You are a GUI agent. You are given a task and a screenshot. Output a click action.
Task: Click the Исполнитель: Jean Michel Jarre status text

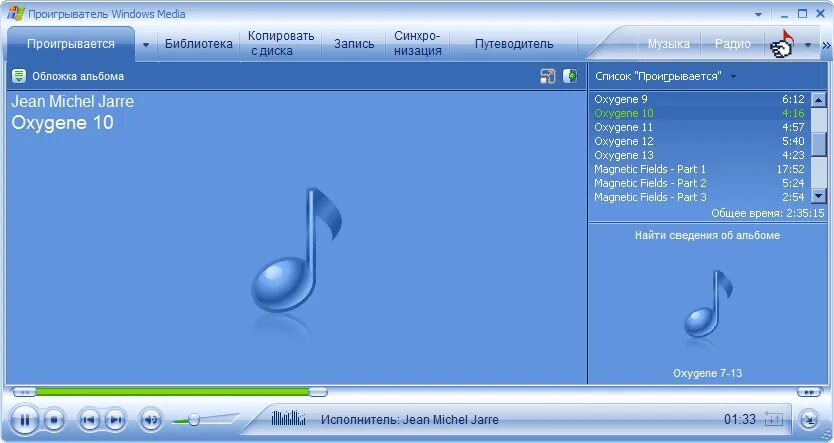410,420
